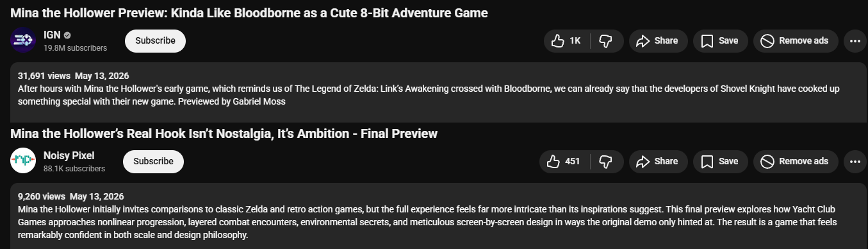Open the Noisy Pixel channel avatar

pyautogui.click(x=23, y=161)
